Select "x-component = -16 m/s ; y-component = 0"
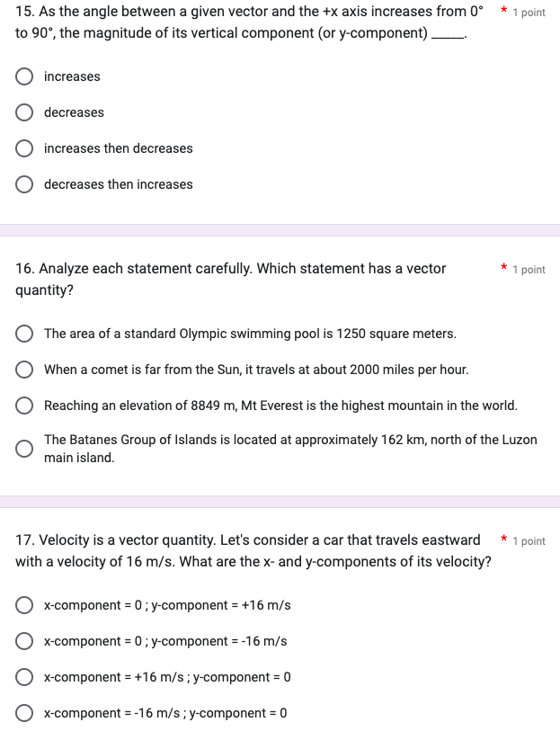The image size is (560, 731). coord(24,713)
